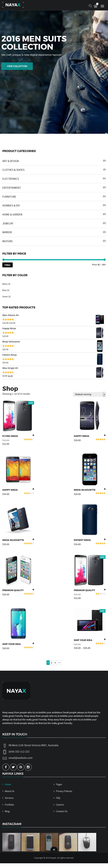The height and width of the screenshot is (868, 108).
Task: Click the price range slider right handle
Action: [105, 259]
